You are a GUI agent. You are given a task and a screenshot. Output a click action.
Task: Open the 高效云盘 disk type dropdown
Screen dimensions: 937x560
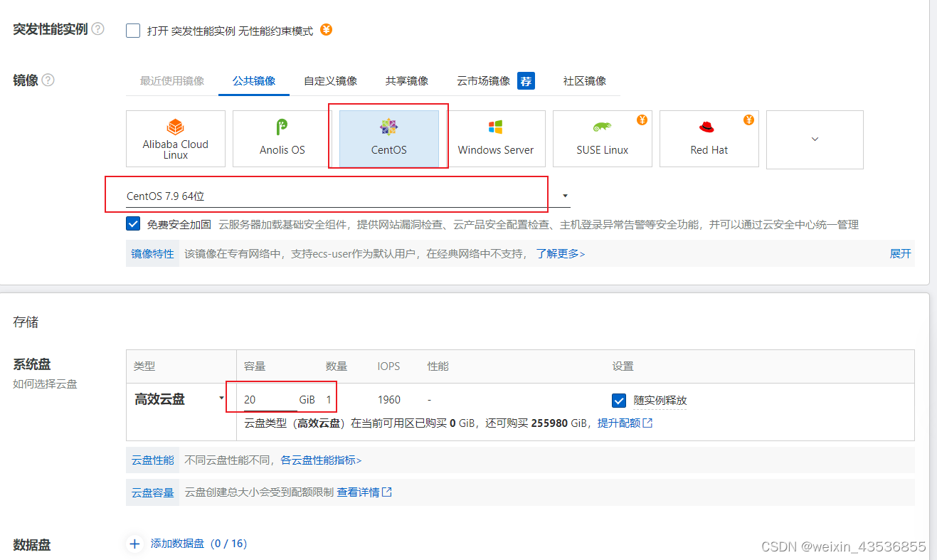tap(179, 399)
